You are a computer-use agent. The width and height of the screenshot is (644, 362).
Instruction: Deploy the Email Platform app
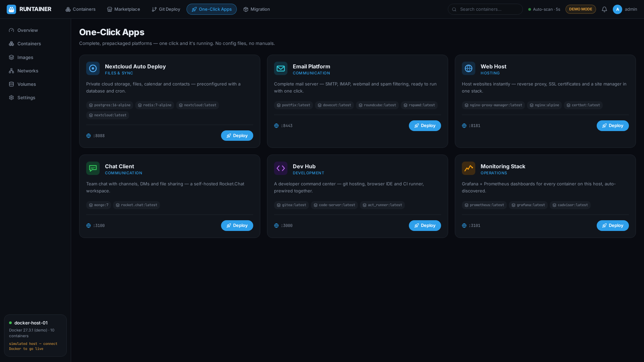click(425, 126)
